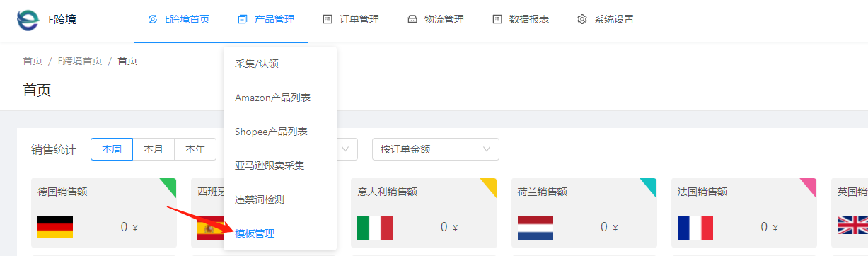Go to the 订单管理 tab

(351, 20)
